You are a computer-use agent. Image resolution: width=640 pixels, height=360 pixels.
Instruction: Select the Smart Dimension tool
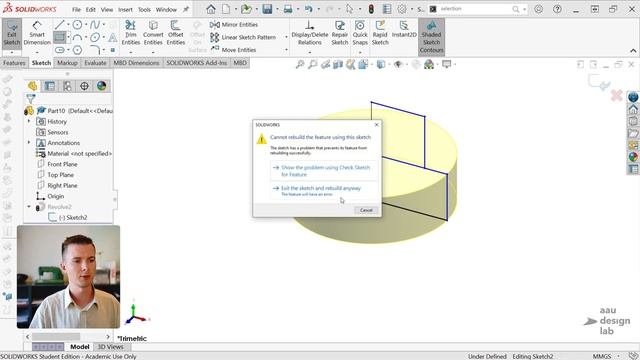(x=37, y=34)
